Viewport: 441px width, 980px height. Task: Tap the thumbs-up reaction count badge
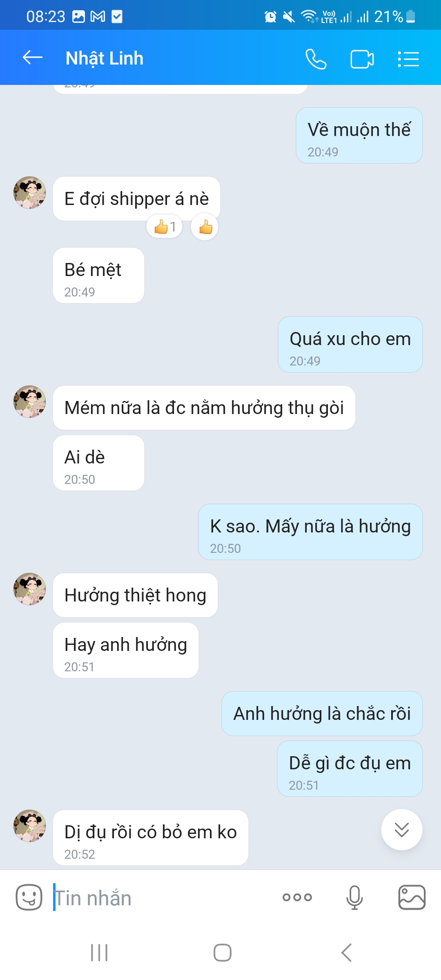[x=165, y=227]
